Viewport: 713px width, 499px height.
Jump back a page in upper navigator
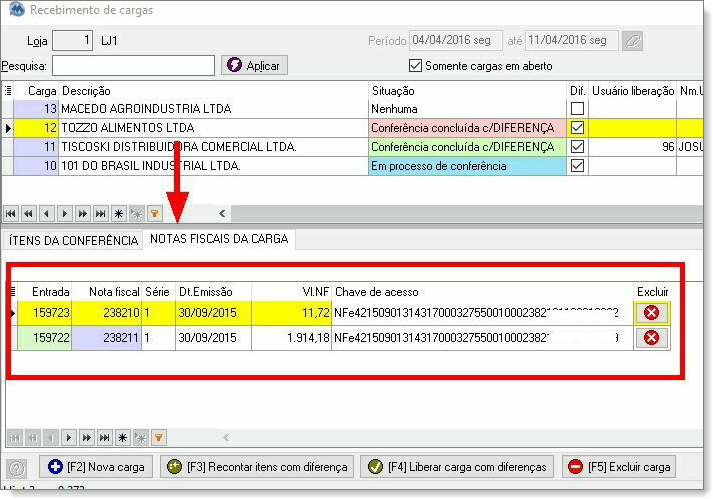click(29, 213)
